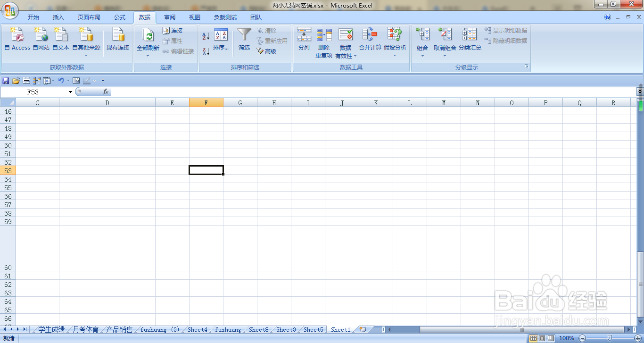The width and height of the screenshot is (644, 343).
Task: Switch to sheet fuzhuang (3)
Action: [160, 329]
